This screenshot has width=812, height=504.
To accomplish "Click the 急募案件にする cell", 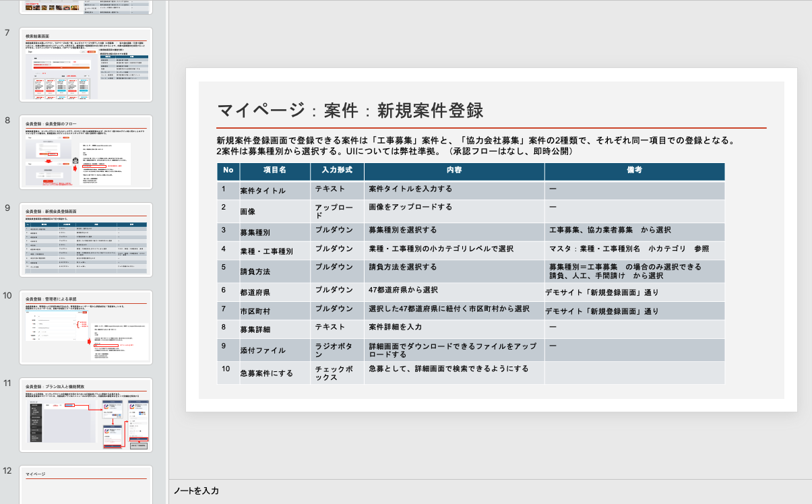I will pyautogui.click(x=267, y=373).
